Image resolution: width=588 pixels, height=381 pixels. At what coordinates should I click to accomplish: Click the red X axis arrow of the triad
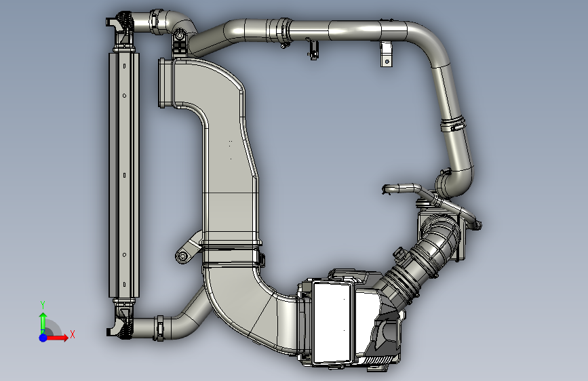(58, 338)
